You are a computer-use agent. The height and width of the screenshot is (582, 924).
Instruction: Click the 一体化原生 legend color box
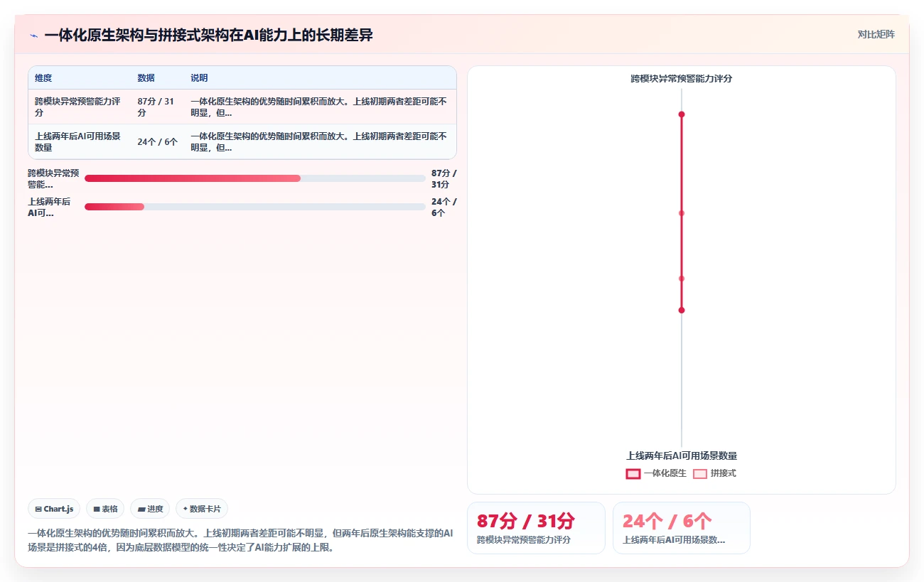coord(633,474)
